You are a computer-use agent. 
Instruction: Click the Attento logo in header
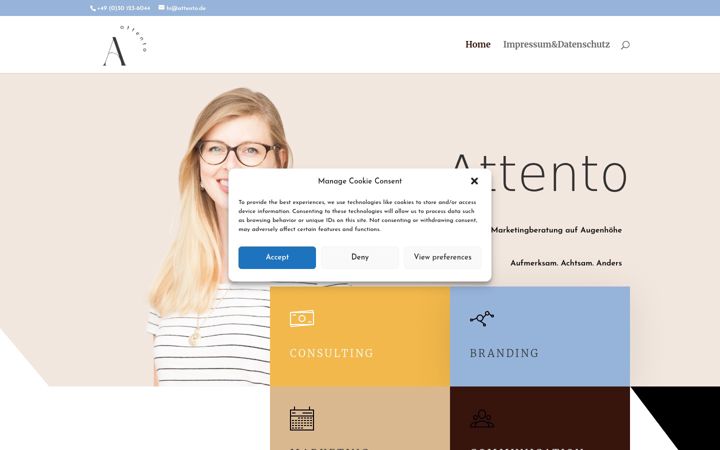[125, 45]
